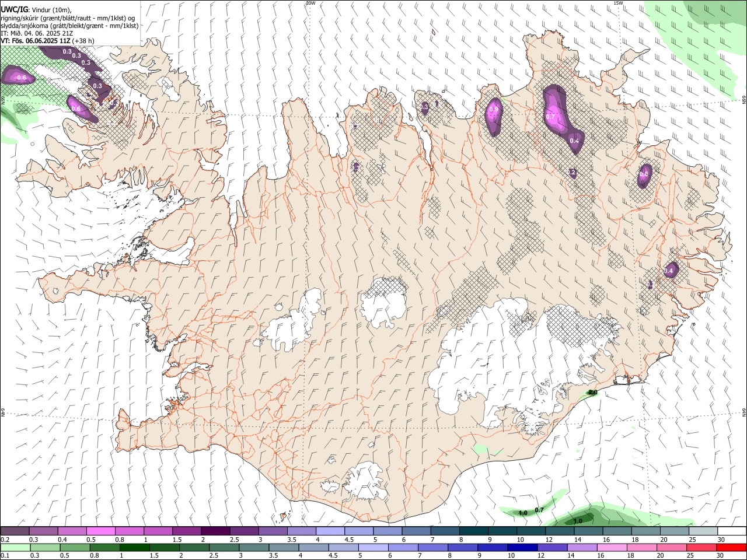Click the 'IT: Mið. 04. 06. 2025 21Z' line

(37, 33)
